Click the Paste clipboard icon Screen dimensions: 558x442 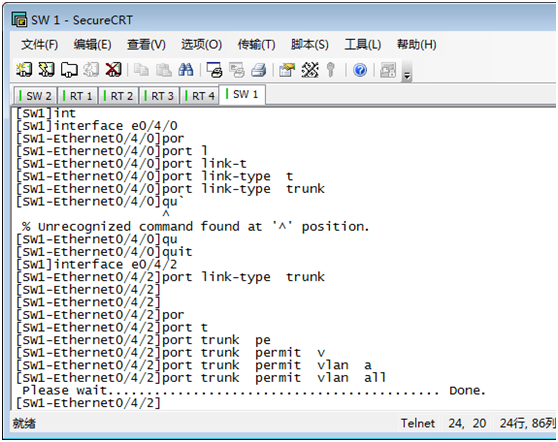[x=164, y=70]
